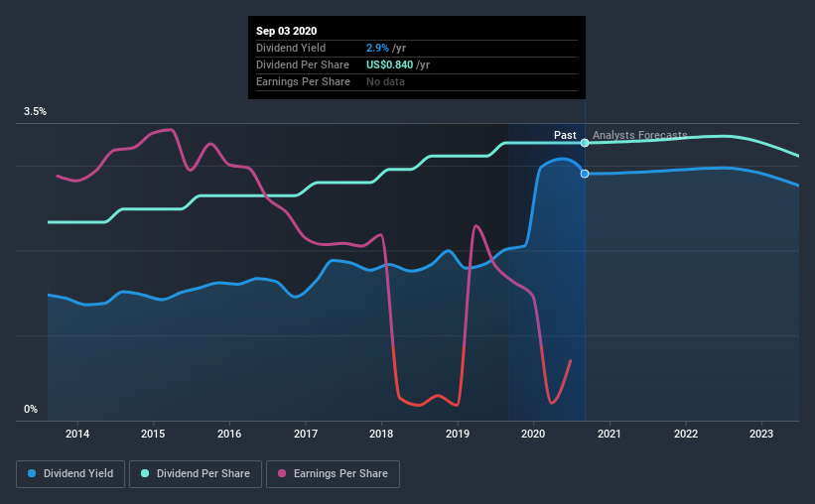Click the teal Dividend Per Share legend dot

[145, 473]
